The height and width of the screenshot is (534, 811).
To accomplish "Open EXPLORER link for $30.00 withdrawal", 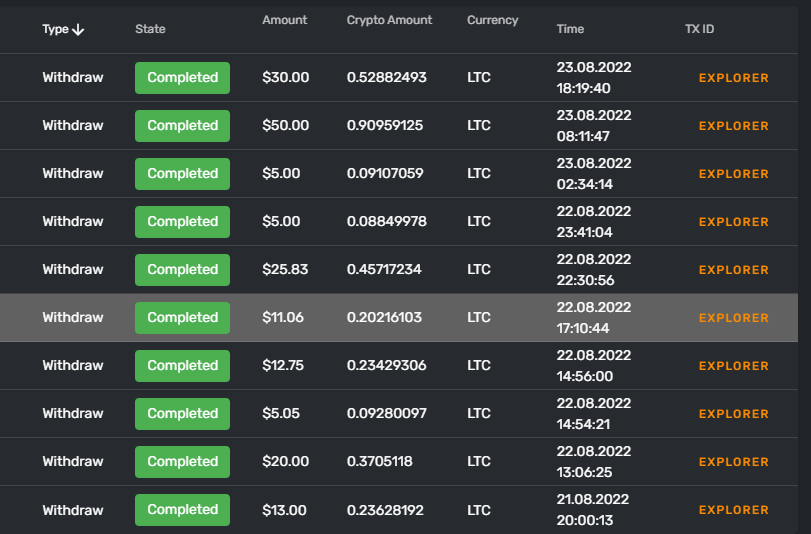I will (x=733, y=78).
